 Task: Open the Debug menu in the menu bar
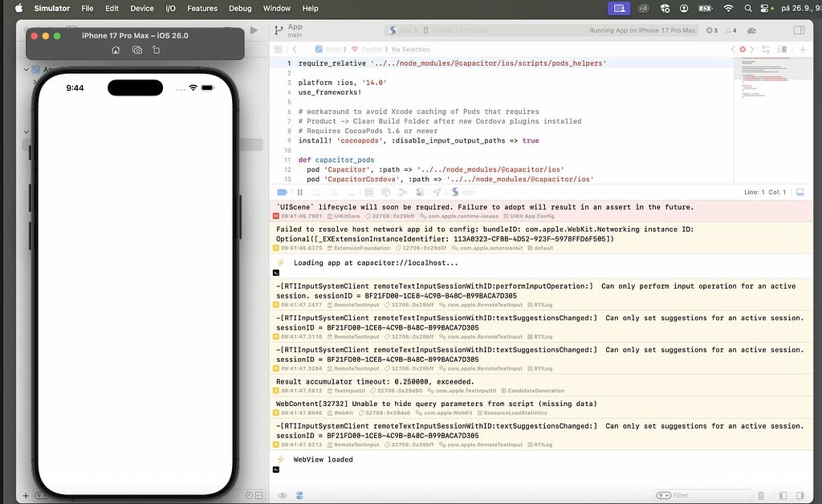pyautogui.click(x=239, y=8)
